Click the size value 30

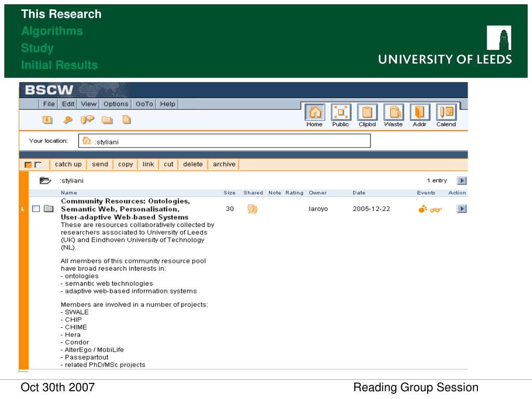230,209
